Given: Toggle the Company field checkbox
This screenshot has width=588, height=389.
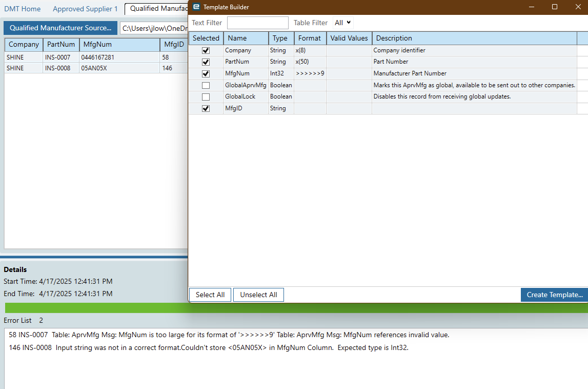Looking at the screenshot, I should 206,50.
